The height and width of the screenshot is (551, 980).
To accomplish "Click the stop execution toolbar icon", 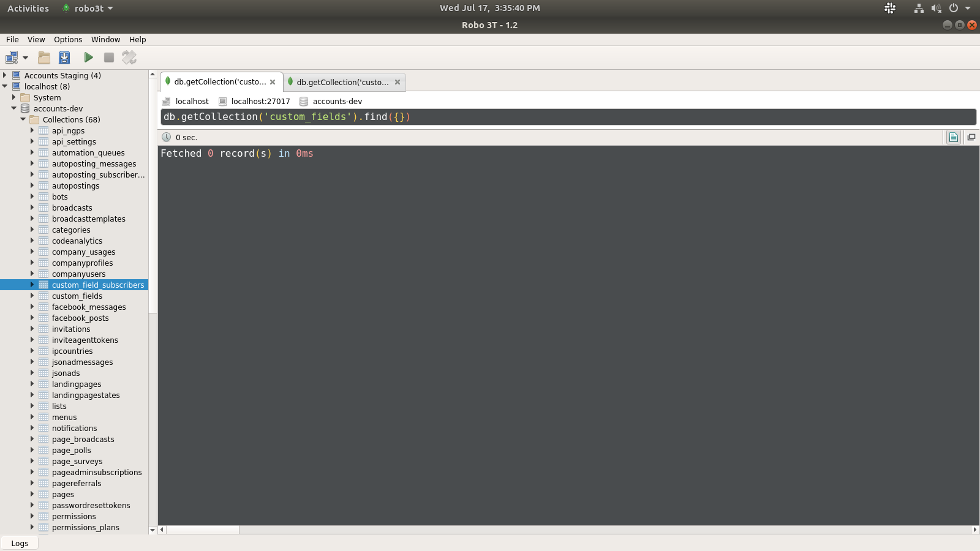I will [108, 57].
